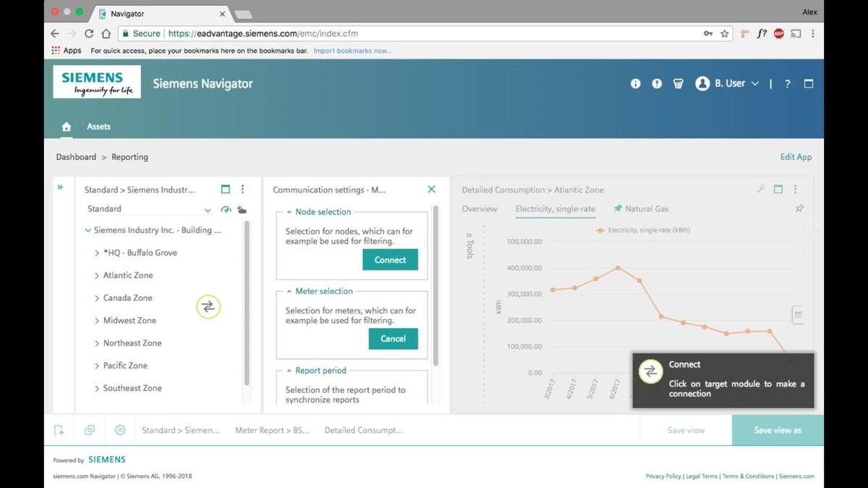Close the Communication settings panel

tap(431, 189)
